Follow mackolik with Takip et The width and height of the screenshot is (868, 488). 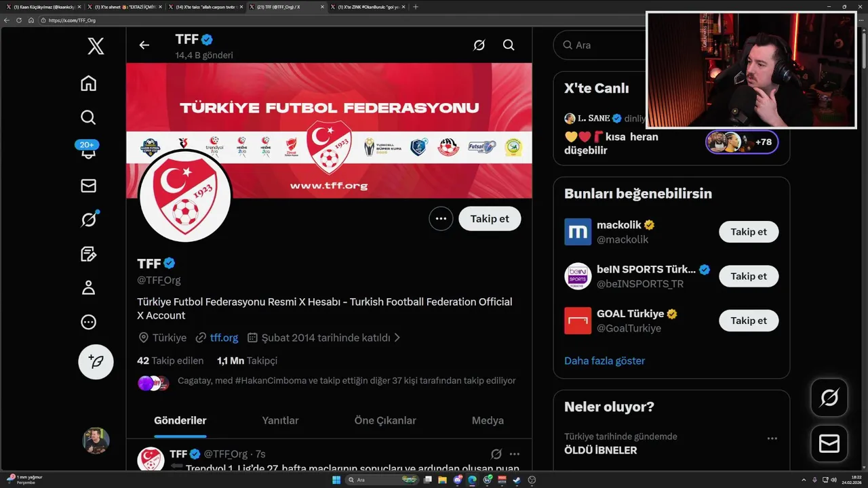[749, 232]
